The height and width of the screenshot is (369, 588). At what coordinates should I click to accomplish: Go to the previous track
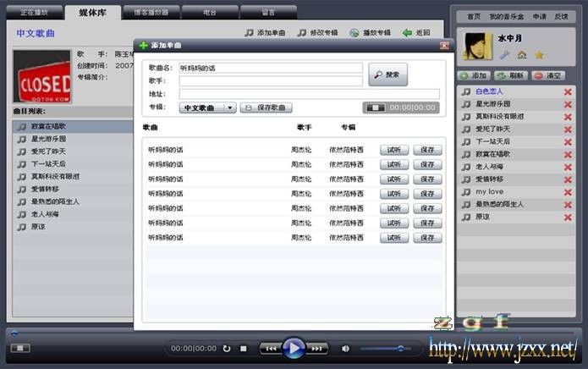pyautogui.click(x=270, y=348)
